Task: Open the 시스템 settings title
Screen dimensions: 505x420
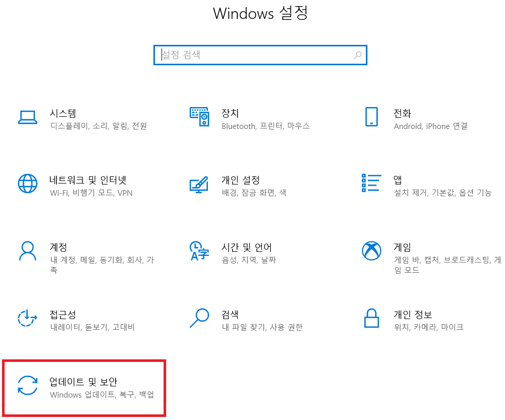Action: (63, 113)
